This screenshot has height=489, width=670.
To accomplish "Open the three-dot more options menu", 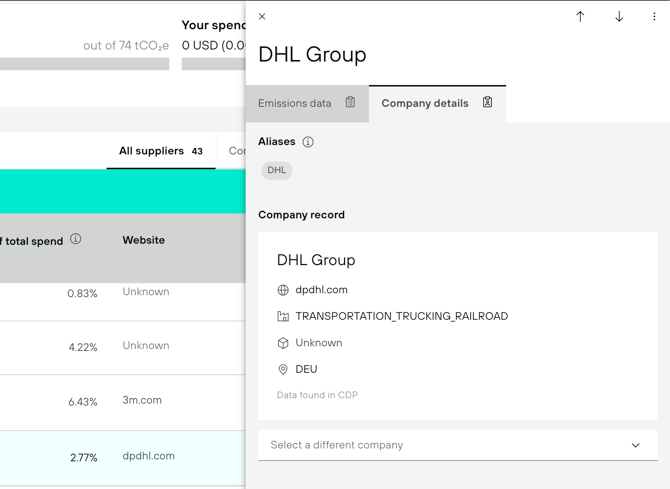I will (x=654, y=17).
